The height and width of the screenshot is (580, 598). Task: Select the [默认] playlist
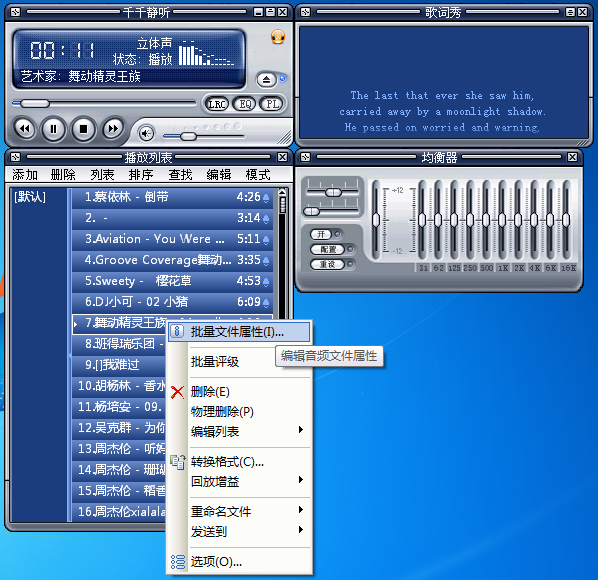coord(30,197)
